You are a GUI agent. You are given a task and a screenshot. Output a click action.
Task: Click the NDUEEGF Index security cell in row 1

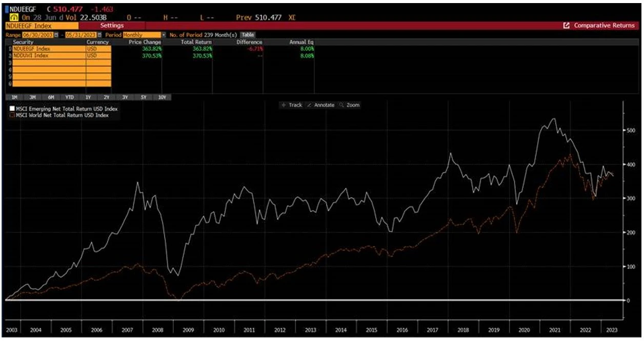[x=49, y=49]
